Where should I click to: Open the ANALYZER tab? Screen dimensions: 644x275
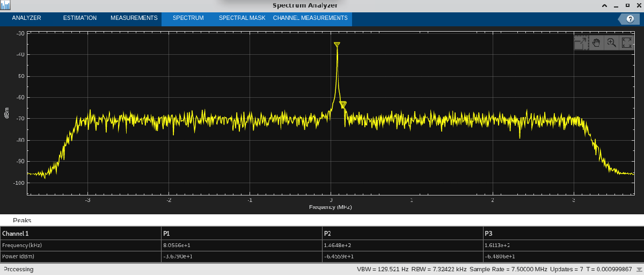(26, 18)
